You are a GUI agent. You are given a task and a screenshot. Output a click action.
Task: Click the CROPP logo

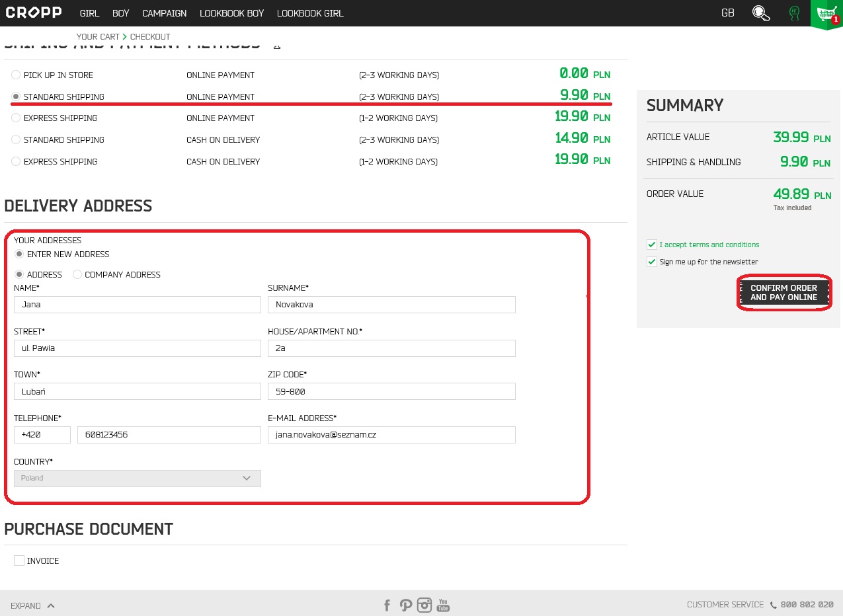(34, 13)
